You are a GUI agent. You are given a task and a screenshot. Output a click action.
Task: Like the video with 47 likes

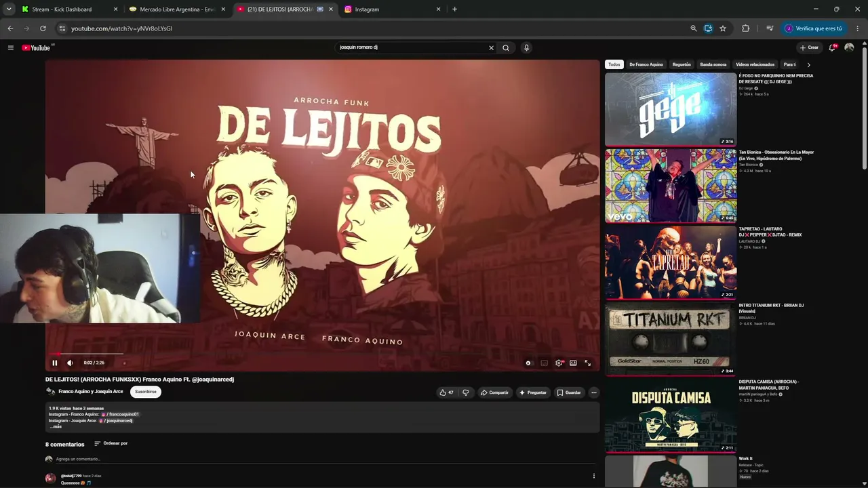[x=447, y=392]
